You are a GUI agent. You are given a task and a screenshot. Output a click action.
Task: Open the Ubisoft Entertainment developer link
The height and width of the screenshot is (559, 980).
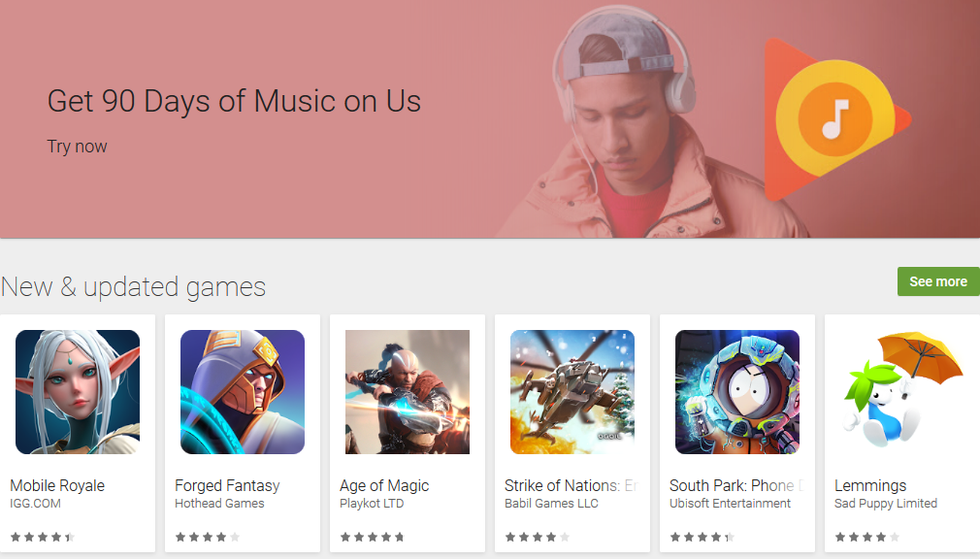click(730, 504)
